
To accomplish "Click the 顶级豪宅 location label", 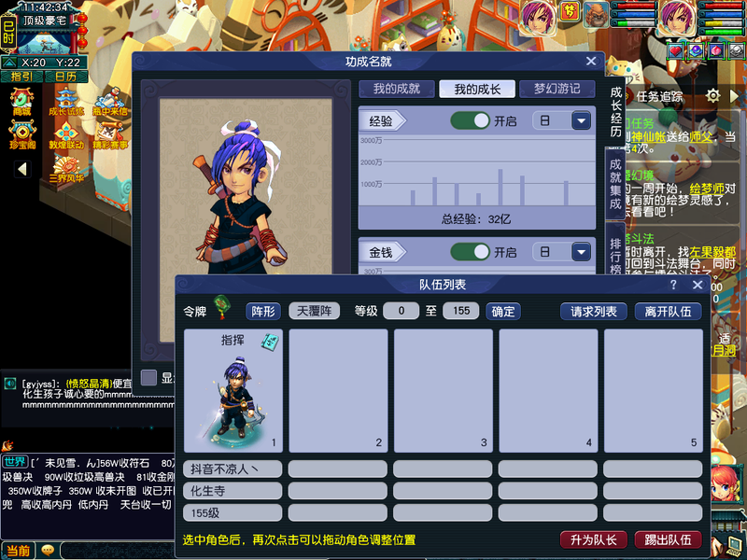I will point(45,20).
